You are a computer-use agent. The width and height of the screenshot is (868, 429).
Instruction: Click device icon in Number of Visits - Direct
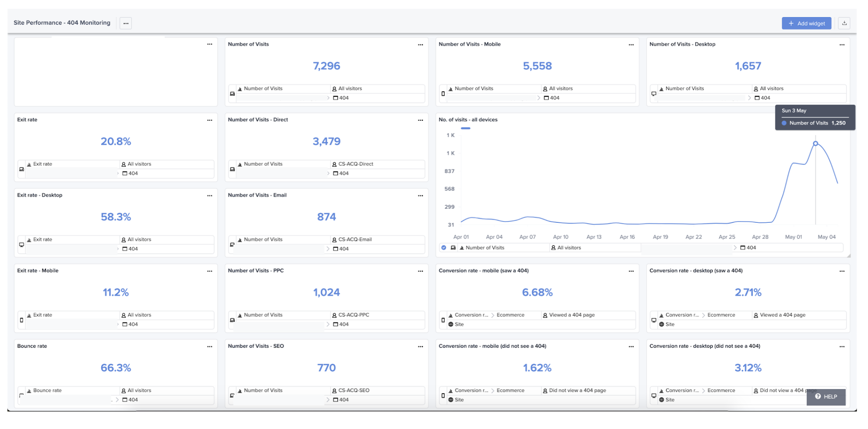[232, 169]
